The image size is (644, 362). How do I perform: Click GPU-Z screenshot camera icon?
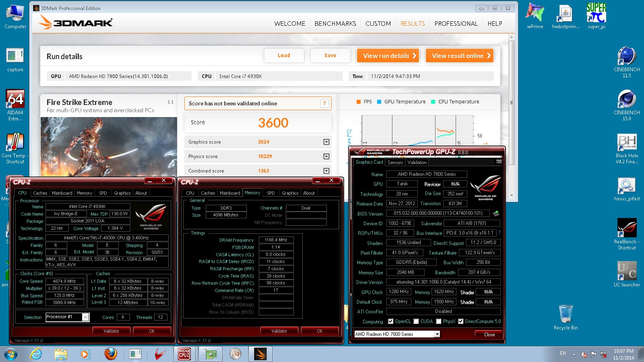click(x=499, y=162)
